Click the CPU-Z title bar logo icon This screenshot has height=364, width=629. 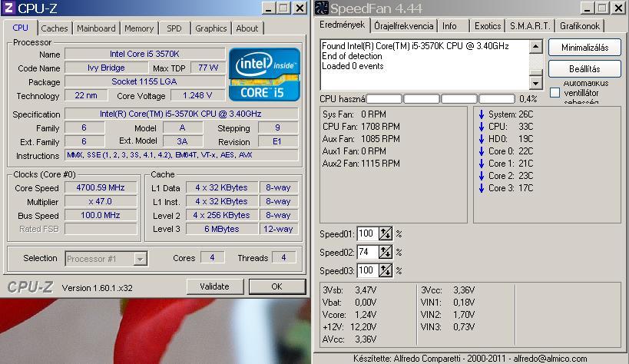point(8,8)
